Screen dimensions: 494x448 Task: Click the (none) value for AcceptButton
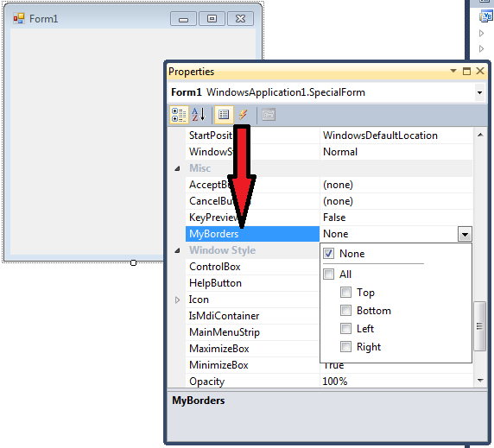pyautogui.click(x=338, y=185)
